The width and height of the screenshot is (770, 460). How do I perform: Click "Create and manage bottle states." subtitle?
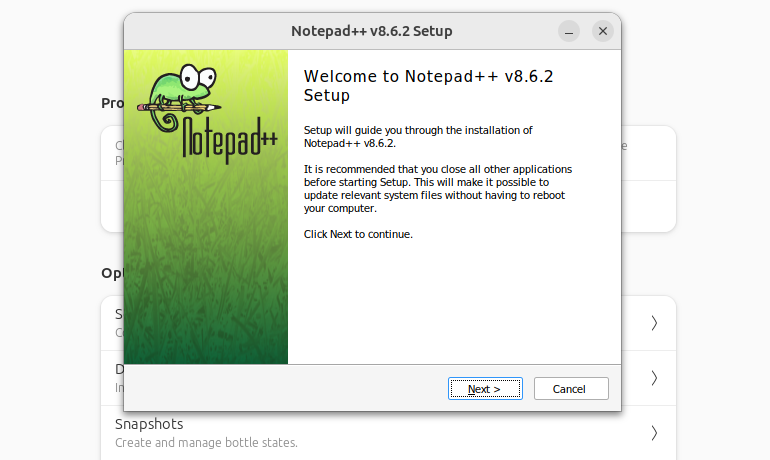[206, 442]
